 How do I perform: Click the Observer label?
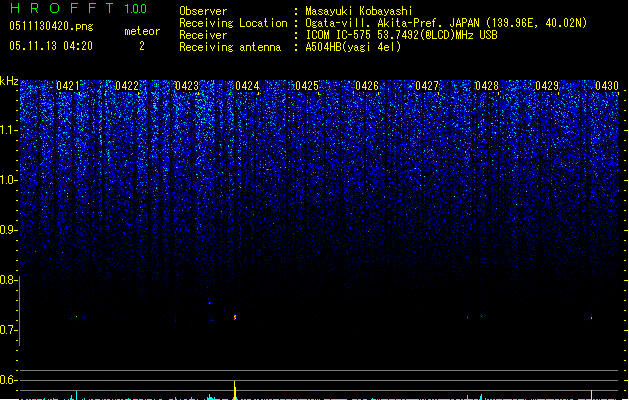click(x=203, y=11)
